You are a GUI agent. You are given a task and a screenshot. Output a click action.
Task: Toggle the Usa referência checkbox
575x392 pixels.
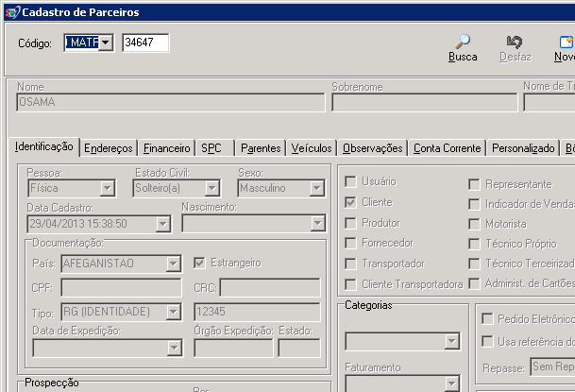(487, 341)
